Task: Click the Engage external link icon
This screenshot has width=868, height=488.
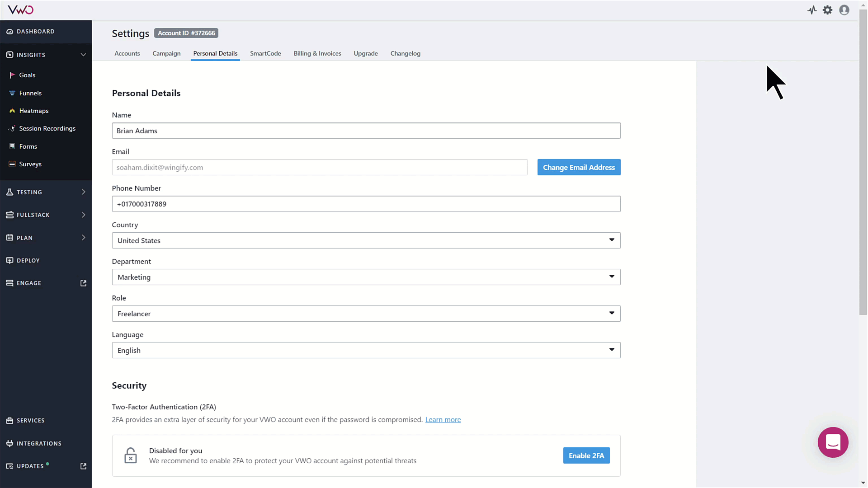Action: click(83, 283)
